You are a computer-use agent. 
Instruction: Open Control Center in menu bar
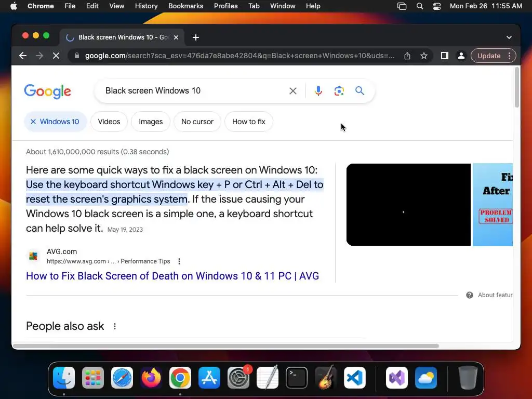pyautogui.click(x=436, y=6)
